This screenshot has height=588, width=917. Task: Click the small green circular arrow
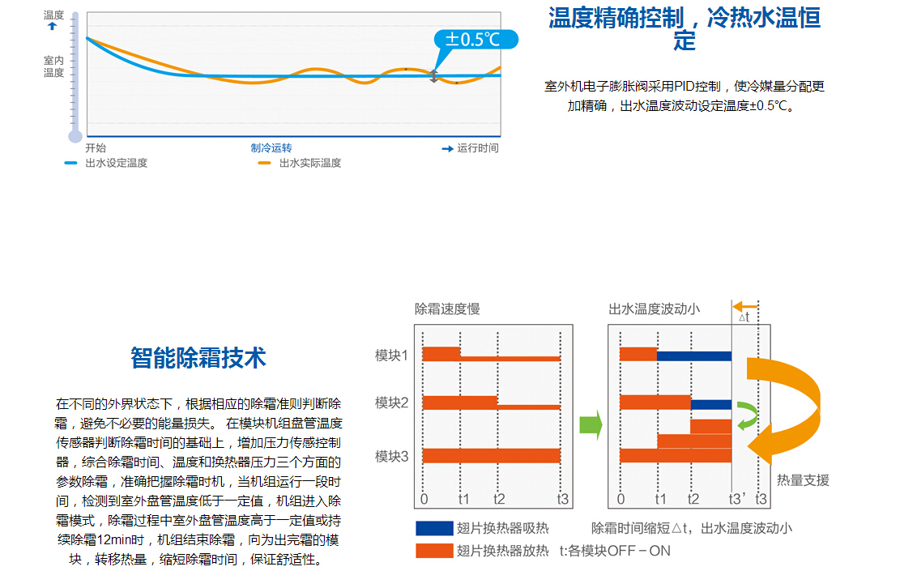[x=747, y=416]
